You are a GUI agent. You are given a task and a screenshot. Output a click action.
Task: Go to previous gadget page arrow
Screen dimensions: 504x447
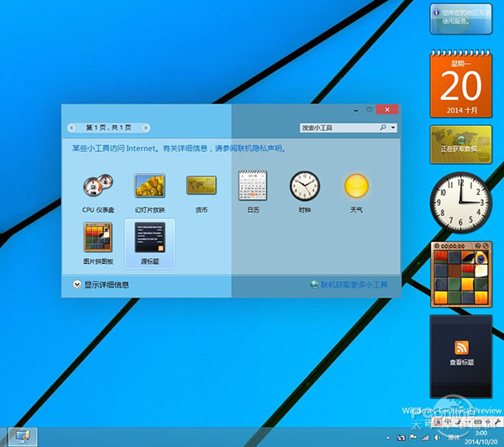(x=72, y=128)
